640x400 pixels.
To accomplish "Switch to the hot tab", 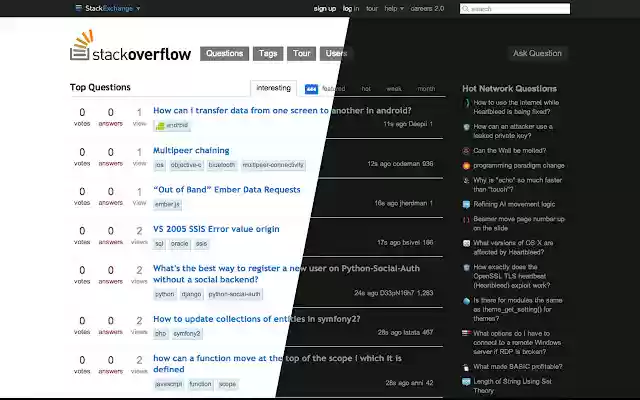I will (x=366, y=89).
